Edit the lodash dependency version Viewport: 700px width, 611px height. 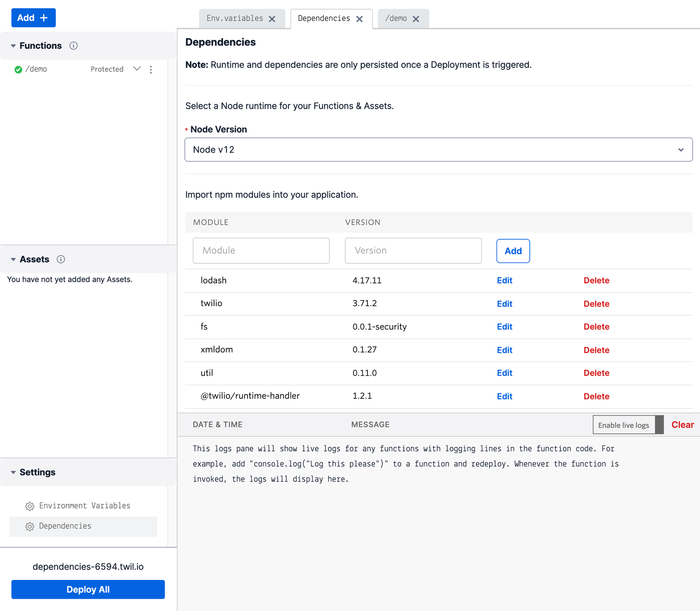(x=504, y=280)
